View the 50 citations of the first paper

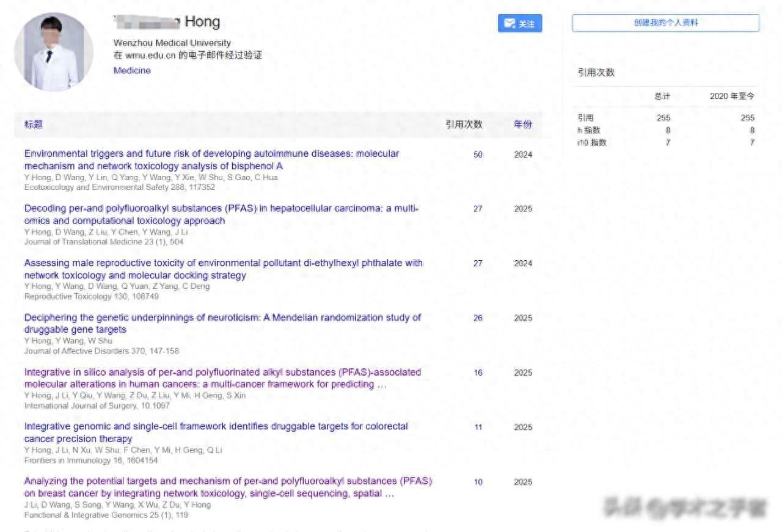[x=478, y=155]
